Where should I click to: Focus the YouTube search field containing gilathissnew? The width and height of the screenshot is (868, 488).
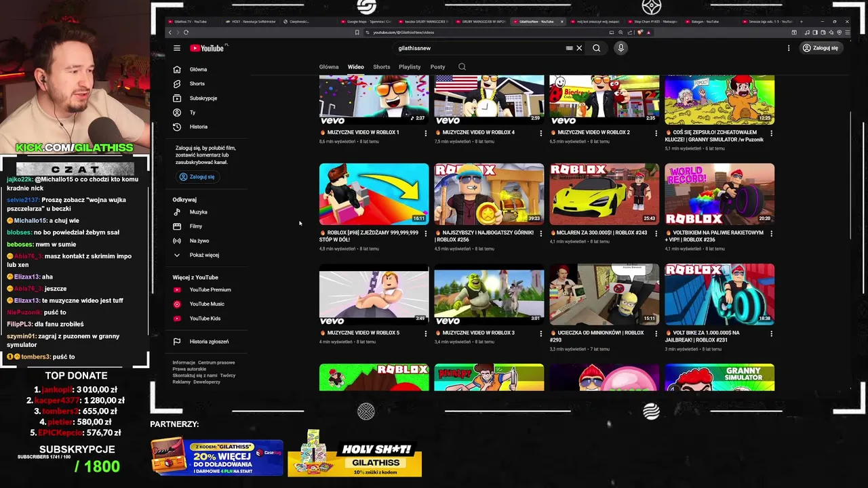point(478,48)
